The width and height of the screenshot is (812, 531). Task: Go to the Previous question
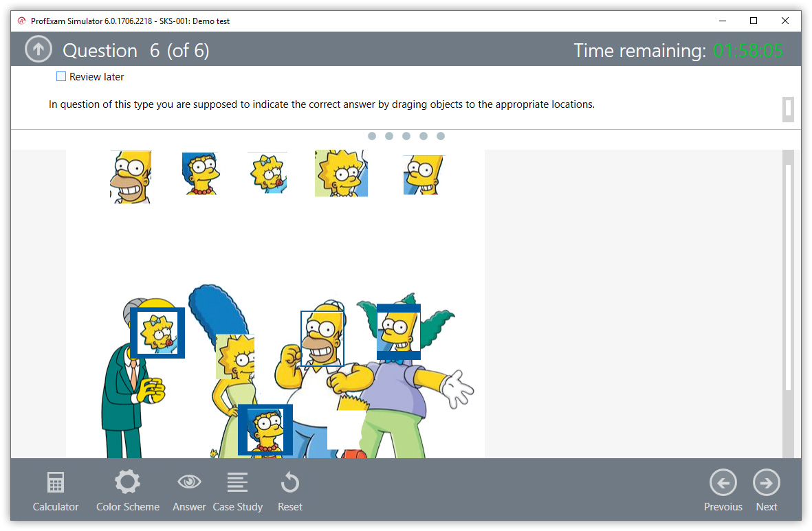tap(723, 490)
